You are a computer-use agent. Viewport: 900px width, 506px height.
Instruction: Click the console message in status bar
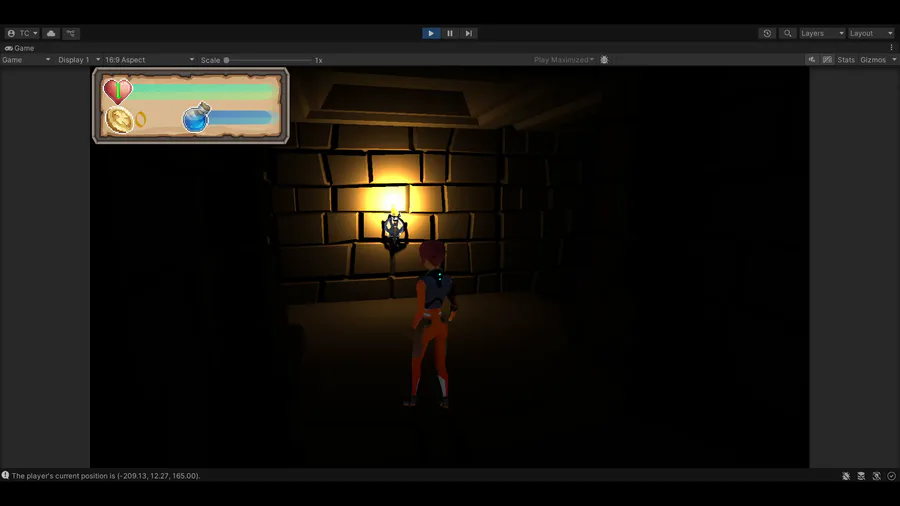(106, 476)
